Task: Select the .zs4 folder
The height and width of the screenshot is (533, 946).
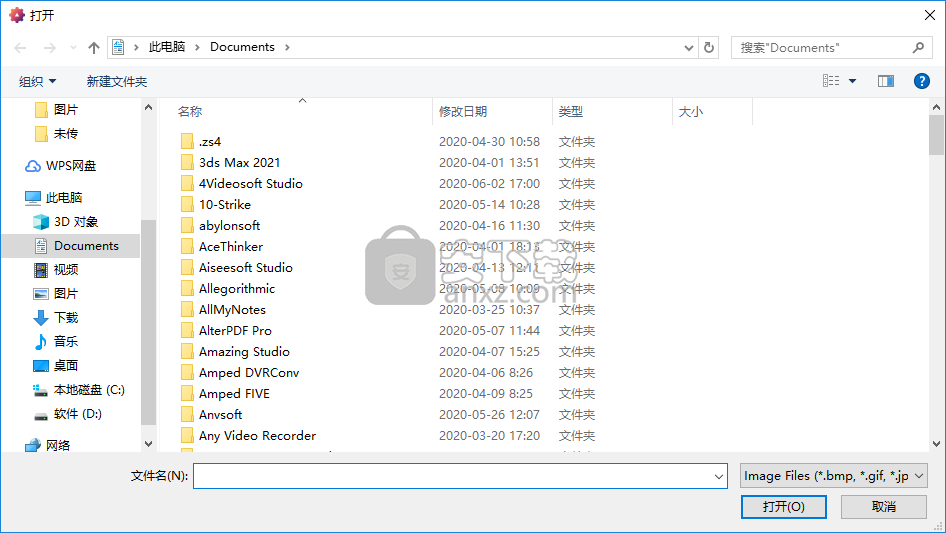Action: 202,142
